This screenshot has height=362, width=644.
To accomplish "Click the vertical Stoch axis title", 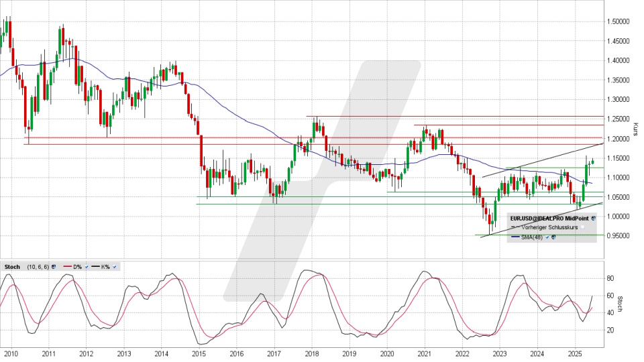I will [620, 304].
